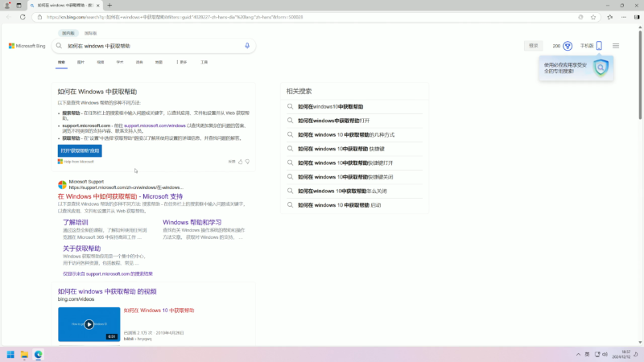Open the 如何在 Windows 10 中获取帮助 video title link
Screen dimensions: 644x362
159,311
